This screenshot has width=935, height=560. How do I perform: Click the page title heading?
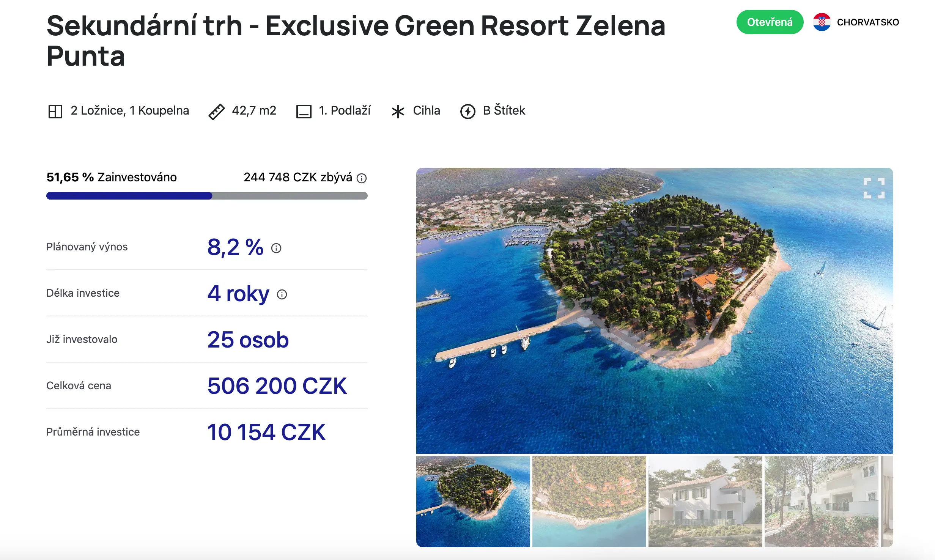pyautogui.click(x=356, y=41)
